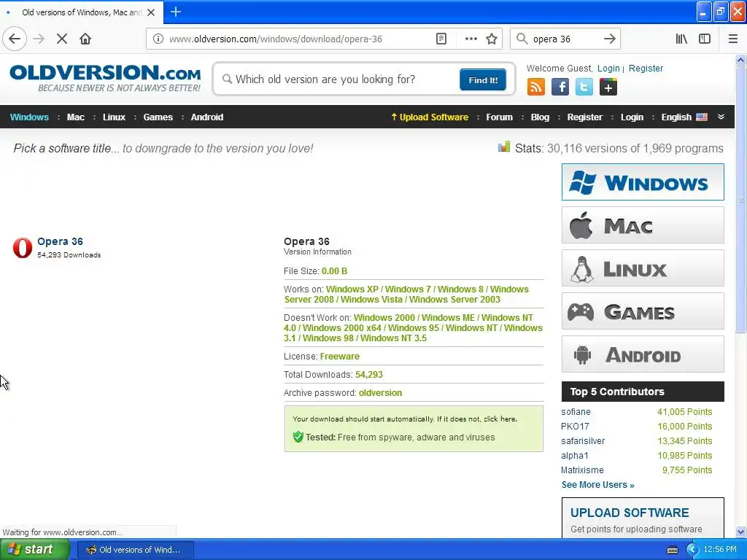Open the RSS feed icon
Screen dimensions: 747x560
[x=536, y=87]
